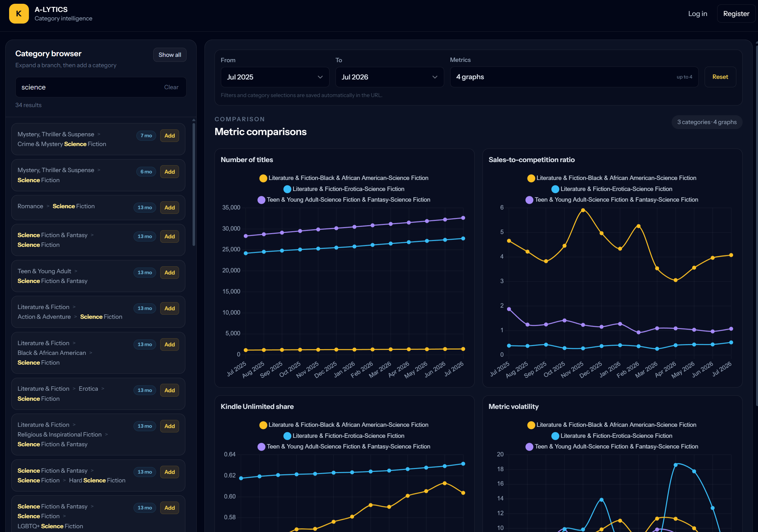Click the "3 categories · 4 graphs" badge
The image size is (758, 532).
pos(707,122)
